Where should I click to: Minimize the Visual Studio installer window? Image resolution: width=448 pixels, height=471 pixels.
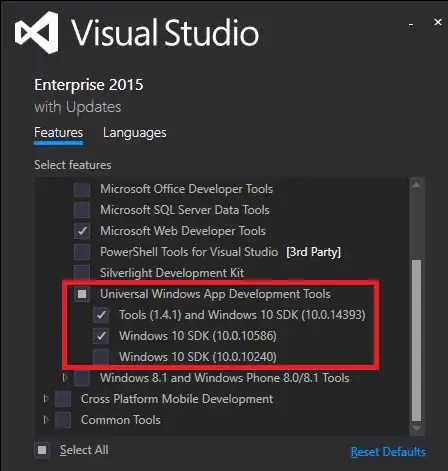click(x=411, y=24)
